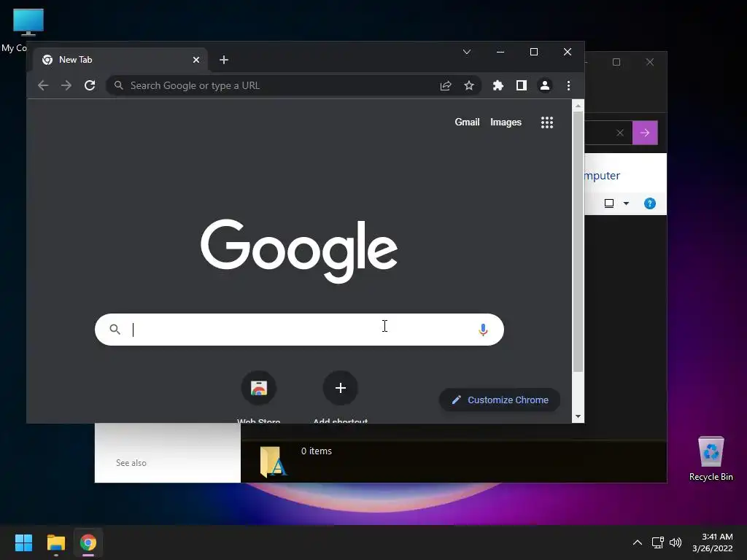
Task: Open Gmail link
Action: 467,122
